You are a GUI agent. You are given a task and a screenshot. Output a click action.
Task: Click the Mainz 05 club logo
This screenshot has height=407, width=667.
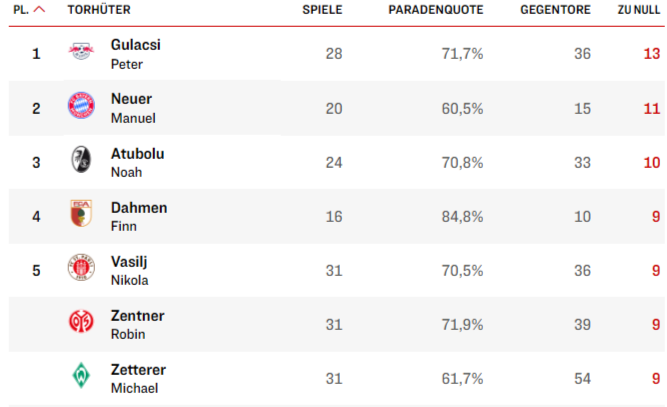[x=81, y=321]
